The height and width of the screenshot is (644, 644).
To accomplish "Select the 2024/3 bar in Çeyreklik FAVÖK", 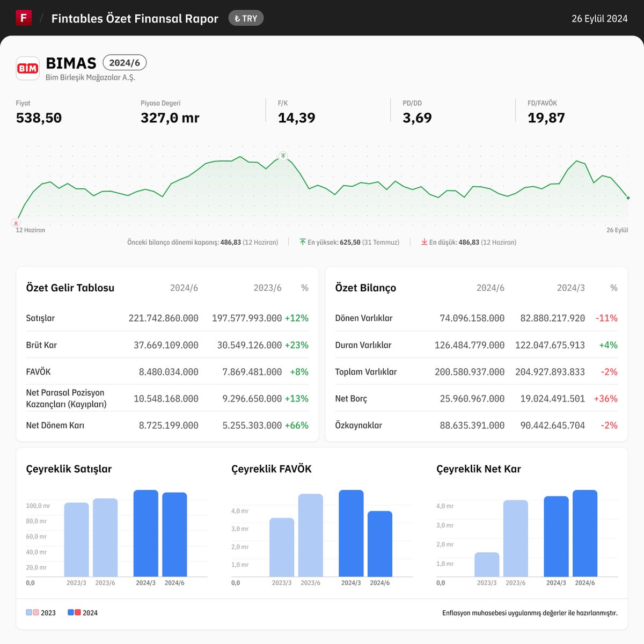I will 351,533.
